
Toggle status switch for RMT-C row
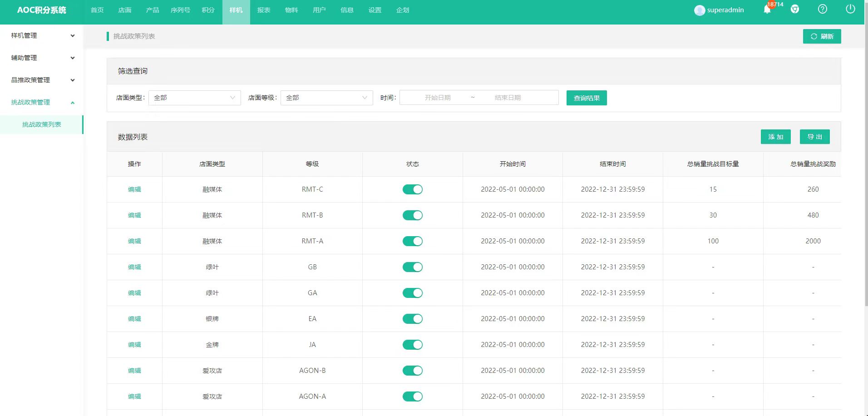[x=413, y=189]
